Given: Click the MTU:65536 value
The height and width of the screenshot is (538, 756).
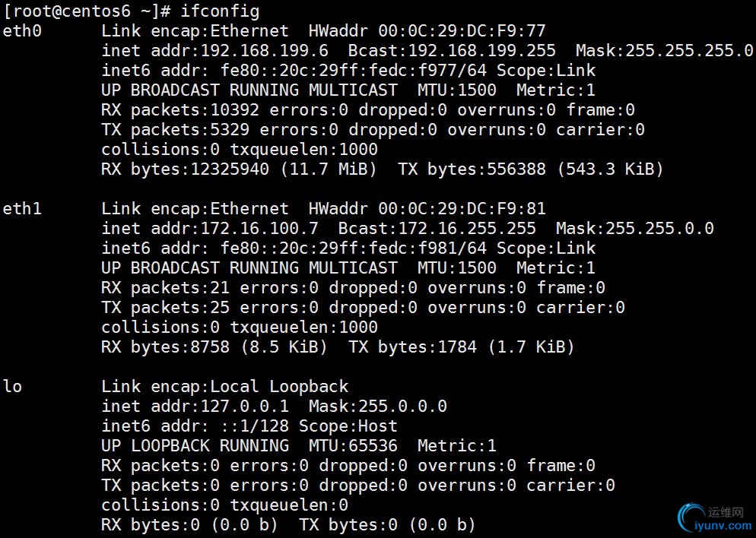Looking at the screenshot, I should (x=354, y=445).
